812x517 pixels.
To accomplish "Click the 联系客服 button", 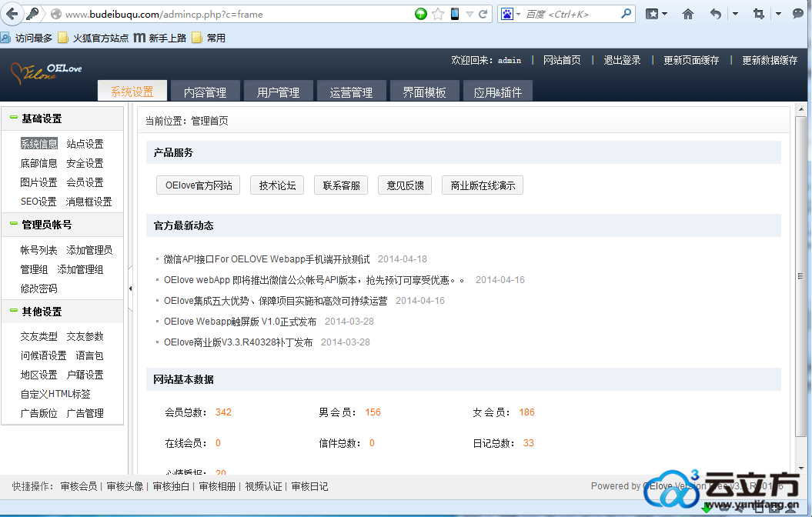I will tap(341, 185).
